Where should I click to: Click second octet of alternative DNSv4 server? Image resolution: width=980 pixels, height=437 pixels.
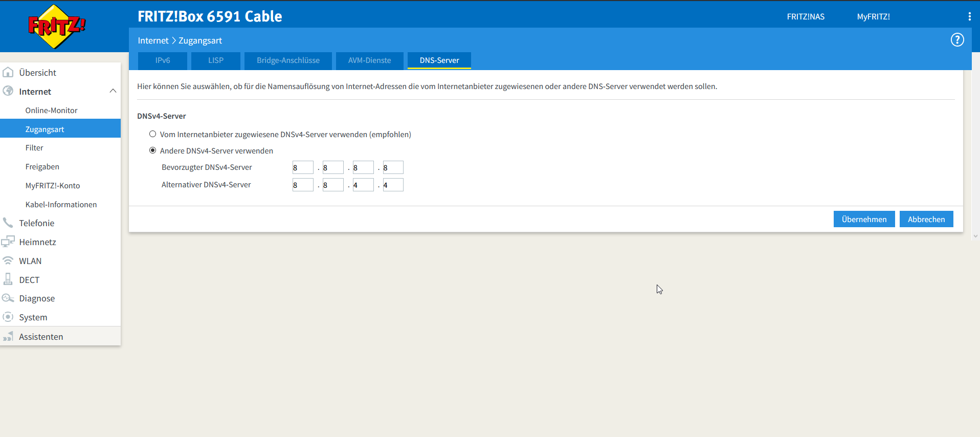pyautogui.click(x=333, y=185)
